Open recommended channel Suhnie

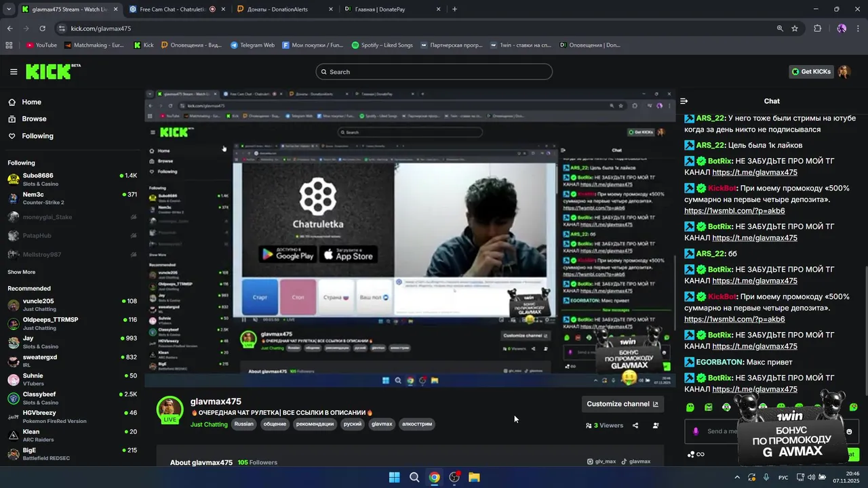pos(71,380)
